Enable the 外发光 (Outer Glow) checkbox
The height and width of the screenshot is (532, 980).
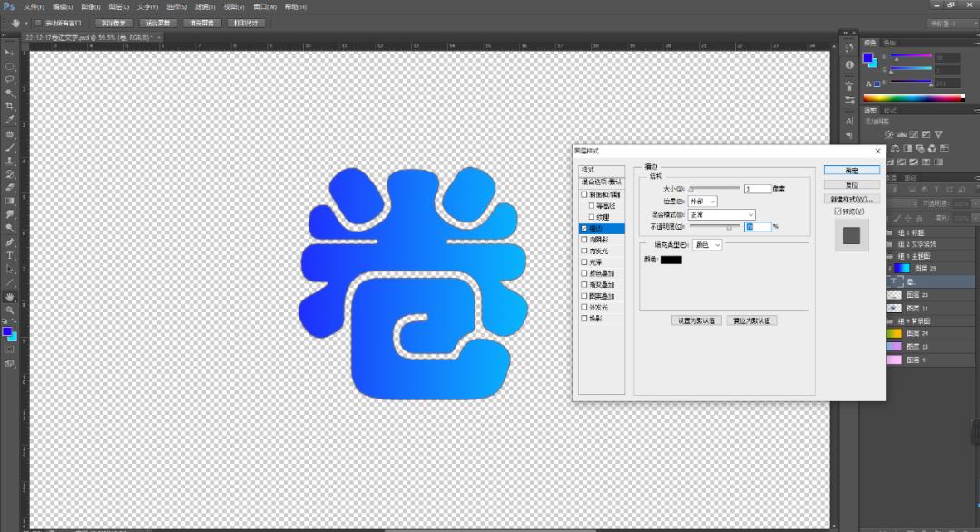[584, 307]
